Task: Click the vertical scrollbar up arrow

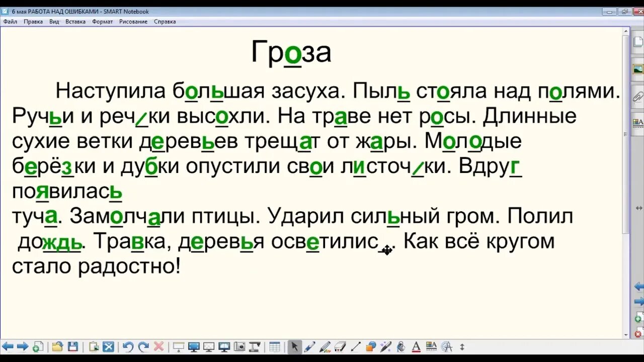Action: point(626,31)
